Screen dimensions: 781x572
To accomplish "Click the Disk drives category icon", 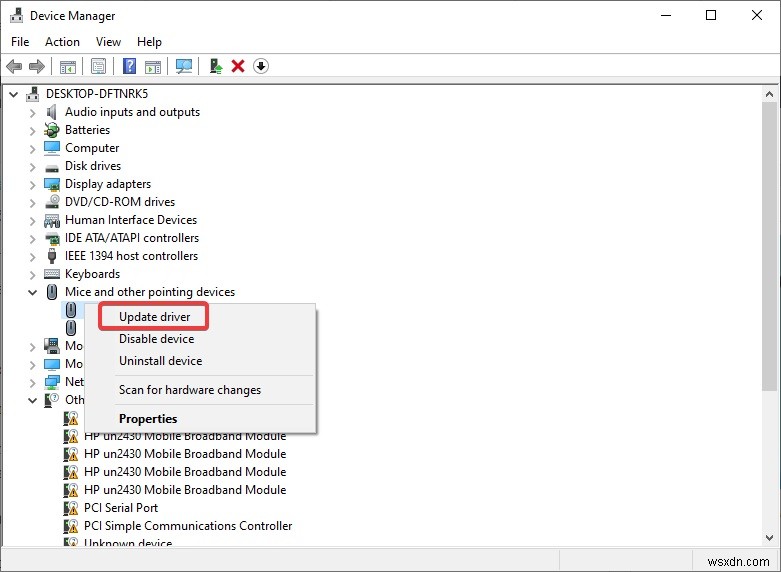I will pyautogui.click(x=51, y=167).
